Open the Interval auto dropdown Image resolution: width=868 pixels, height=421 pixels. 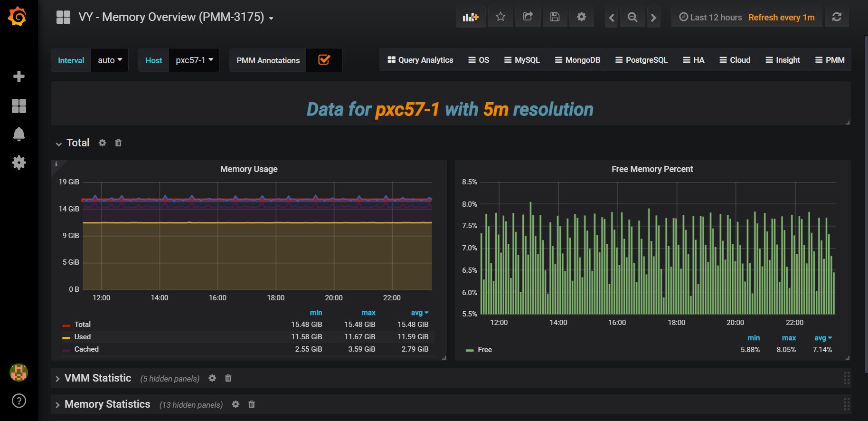pos(110,60)
